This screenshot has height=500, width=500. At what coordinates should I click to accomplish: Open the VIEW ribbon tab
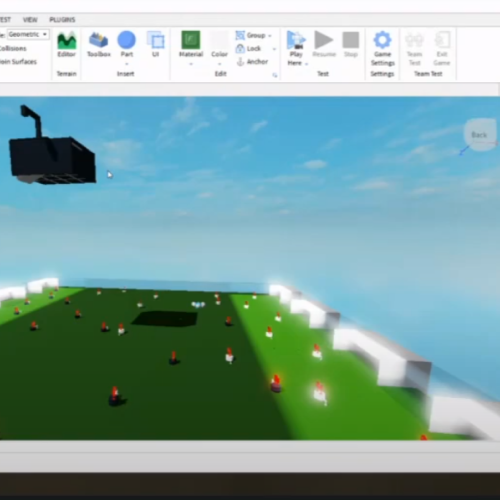click(x=30, y=20)
